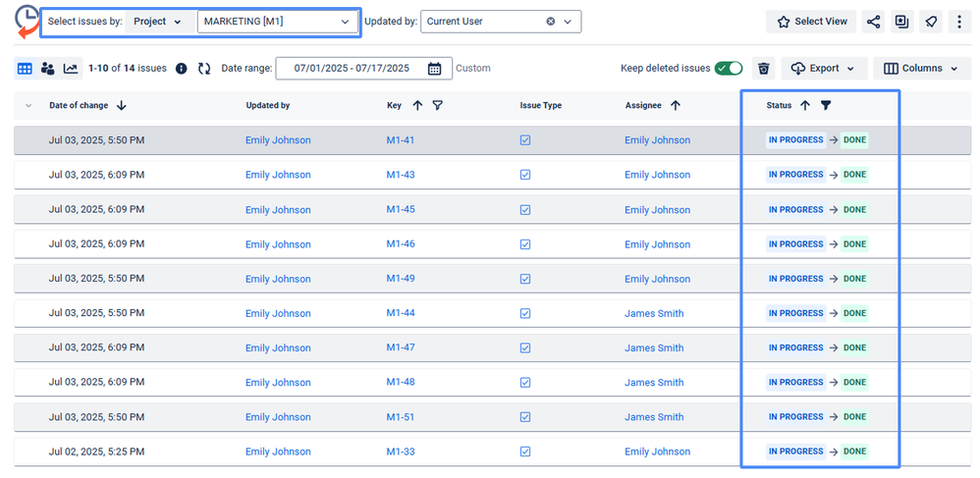
Task: Click task type icon in M1-33 row
Action: [x=525, y=451]
